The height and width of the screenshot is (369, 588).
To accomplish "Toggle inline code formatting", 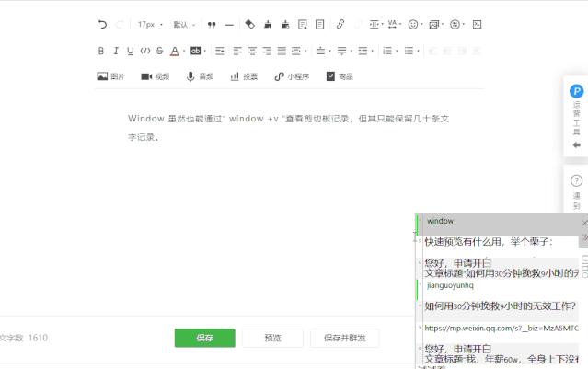I will click(x=145, y=51).
